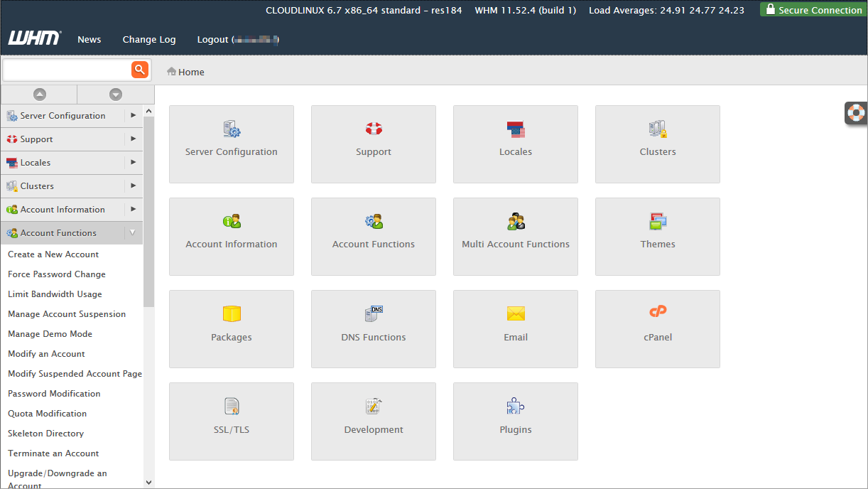The width and height of the screenshot is (868, 489).
Task: Open the Terminate an Account link
Action: [53, 453]
